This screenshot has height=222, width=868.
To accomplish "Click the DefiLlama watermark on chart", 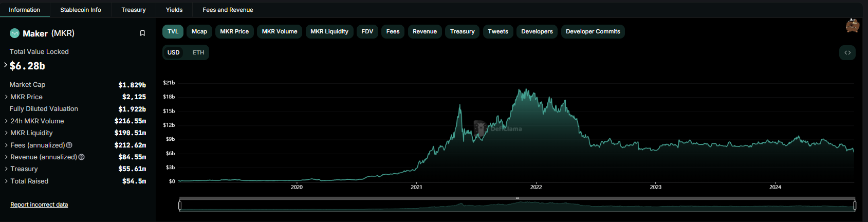I will pos(497,128).
